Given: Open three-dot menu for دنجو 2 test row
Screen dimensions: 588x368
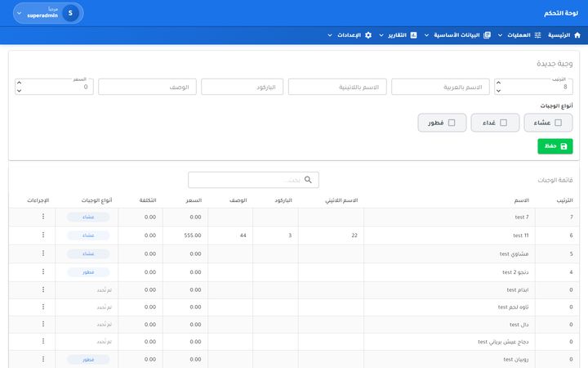Looking at the screenshot, I should click(43, 272).
